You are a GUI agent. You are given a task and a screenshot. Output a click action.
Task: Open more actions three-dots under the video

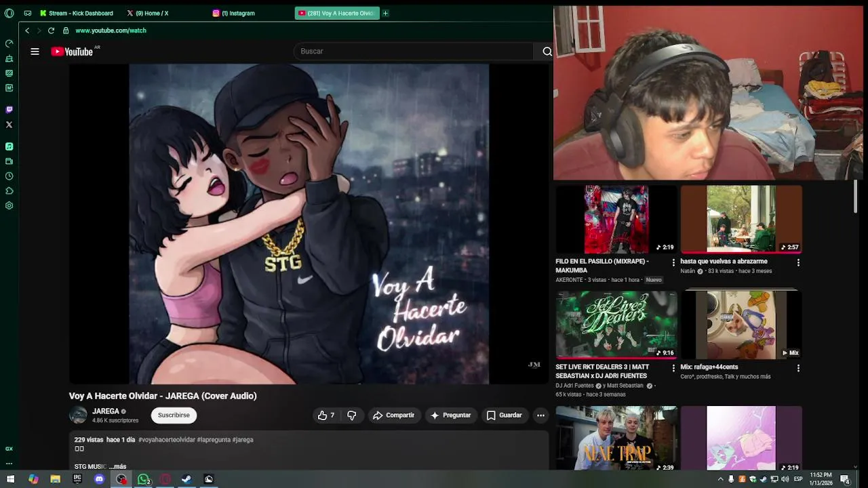540,415
